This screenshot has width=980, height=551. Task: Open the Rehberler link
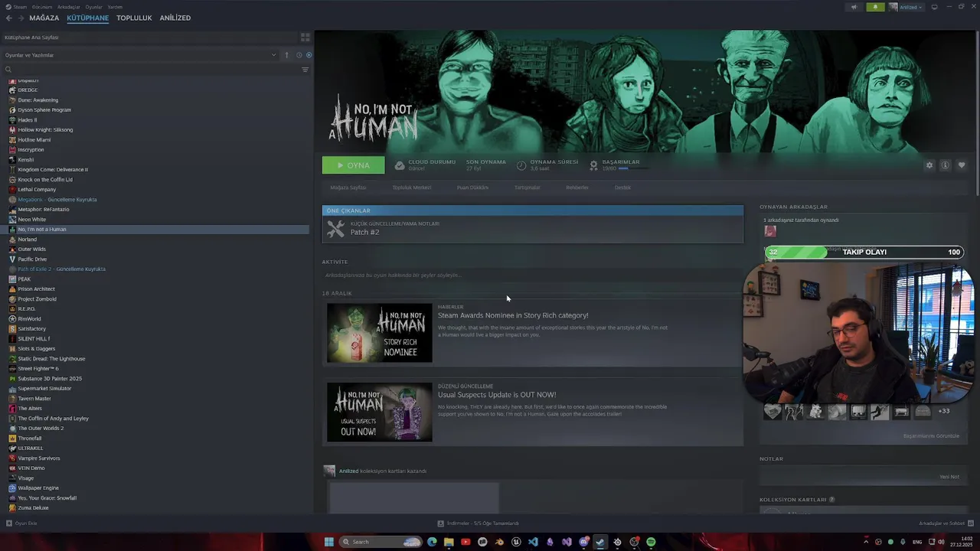(x=577, y=187)
